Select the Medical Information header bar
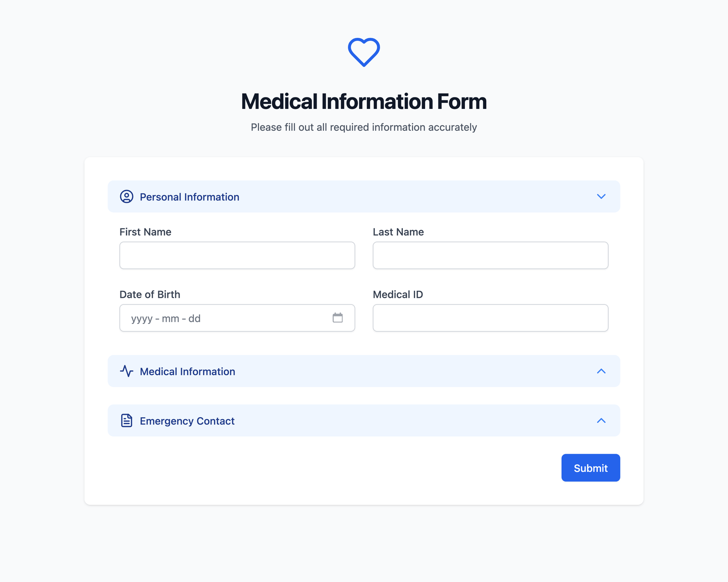Viewport: 728px width, 582px height. point(364,371)
